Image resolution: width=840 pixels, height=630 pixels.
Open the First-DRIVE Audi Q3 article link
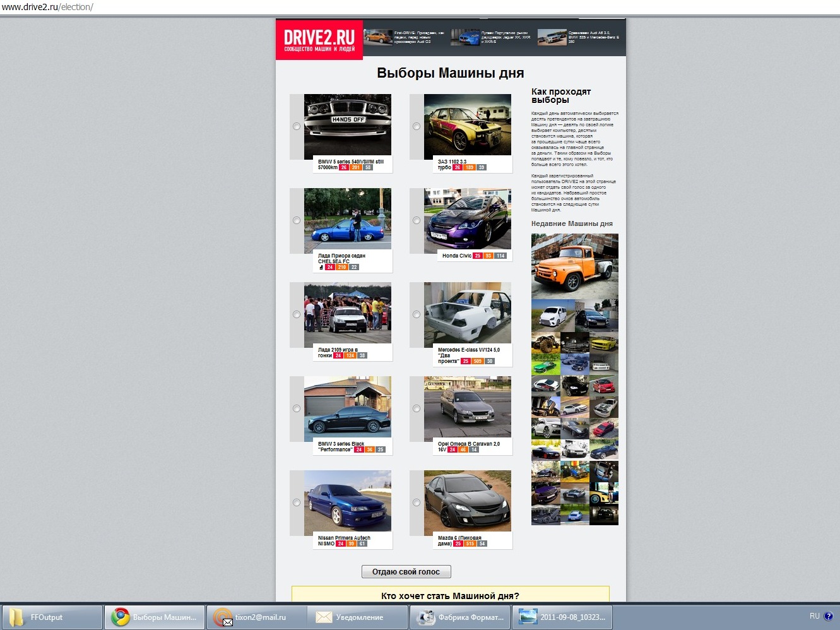(x=420, y=37)
